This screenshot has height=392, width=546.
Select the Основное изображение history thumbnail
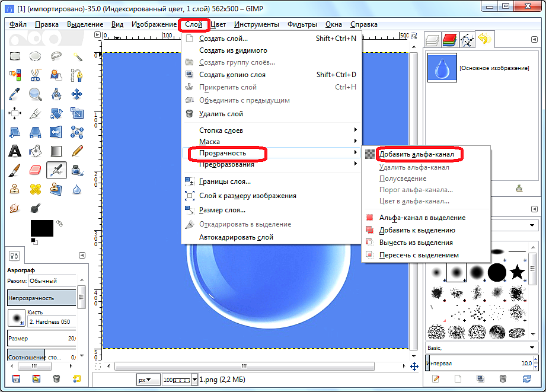click(x=442, y=68)
